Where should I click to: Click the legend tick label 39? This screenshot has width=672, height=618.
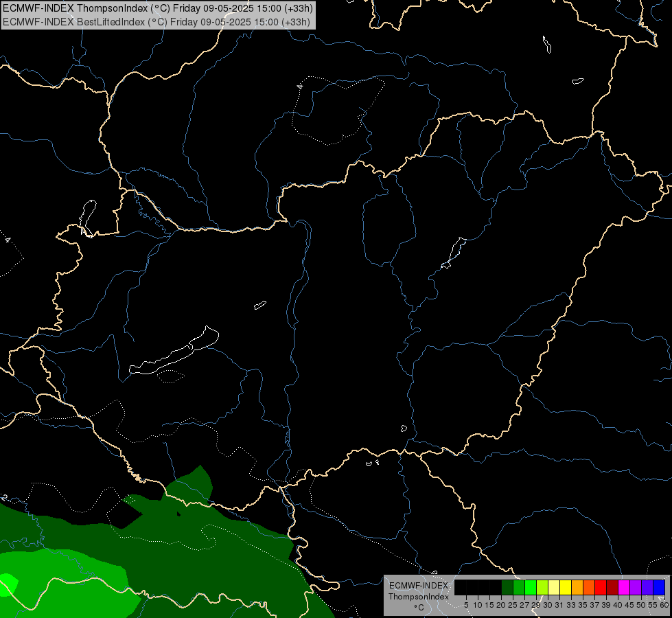click(606, 605)
